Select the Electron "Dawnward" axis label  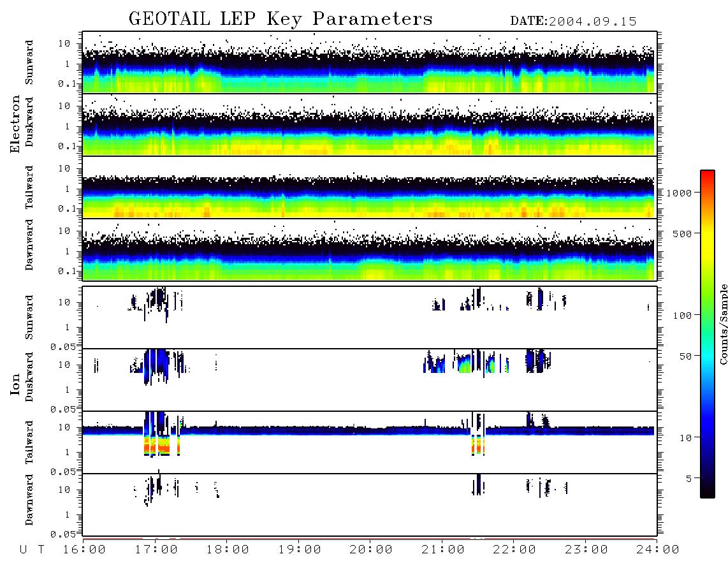pyautogui.click(x=29, y=245)
